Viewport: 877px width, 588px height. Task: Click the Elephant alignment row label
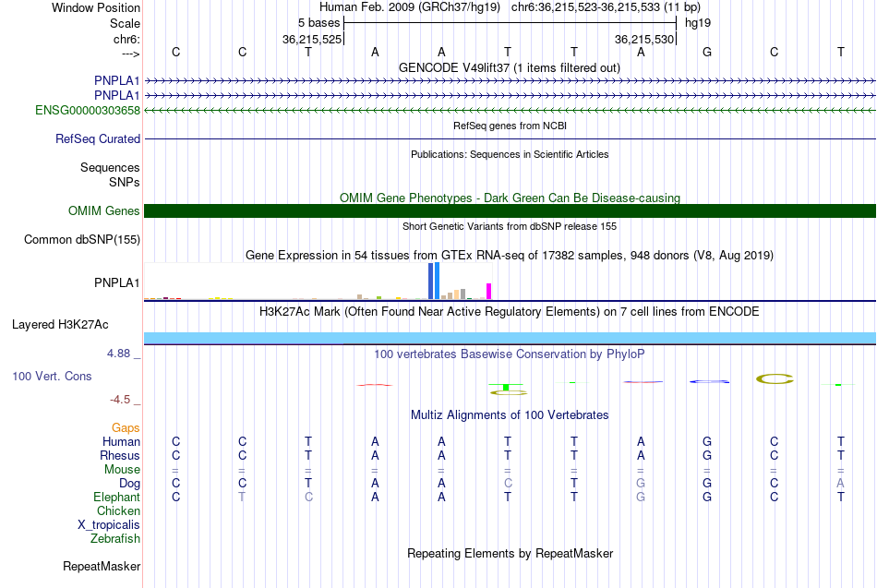[x=116, y=497]
